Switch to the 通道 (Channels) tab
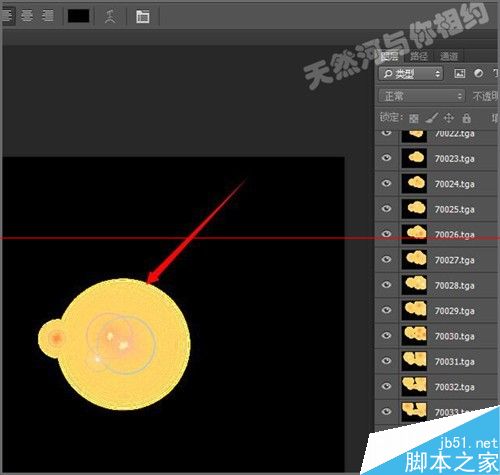Screen dimensions: 500x475 pos(449,56)
